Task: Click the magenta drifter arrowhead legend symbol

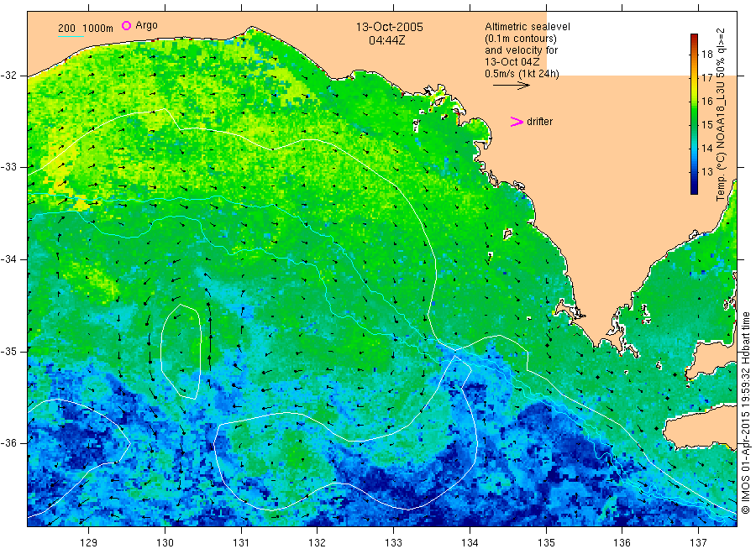Action: [x=517, y=122]
